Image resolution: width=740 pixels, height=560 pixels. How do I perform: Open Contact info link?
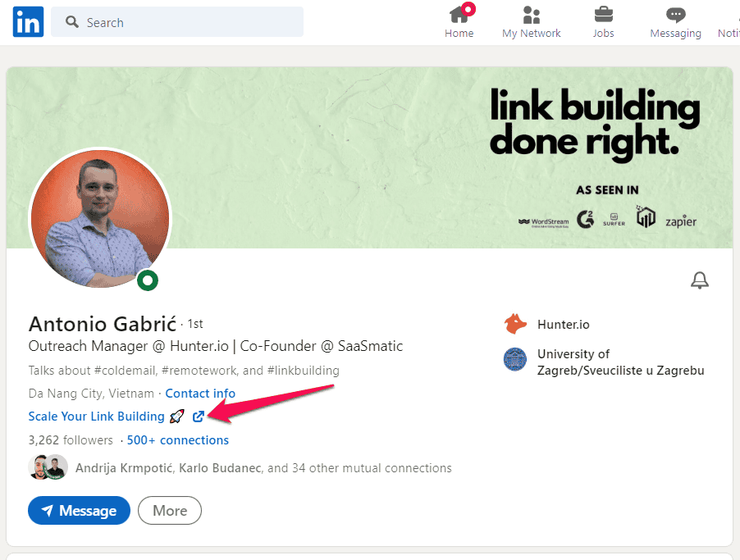point(200,393)
